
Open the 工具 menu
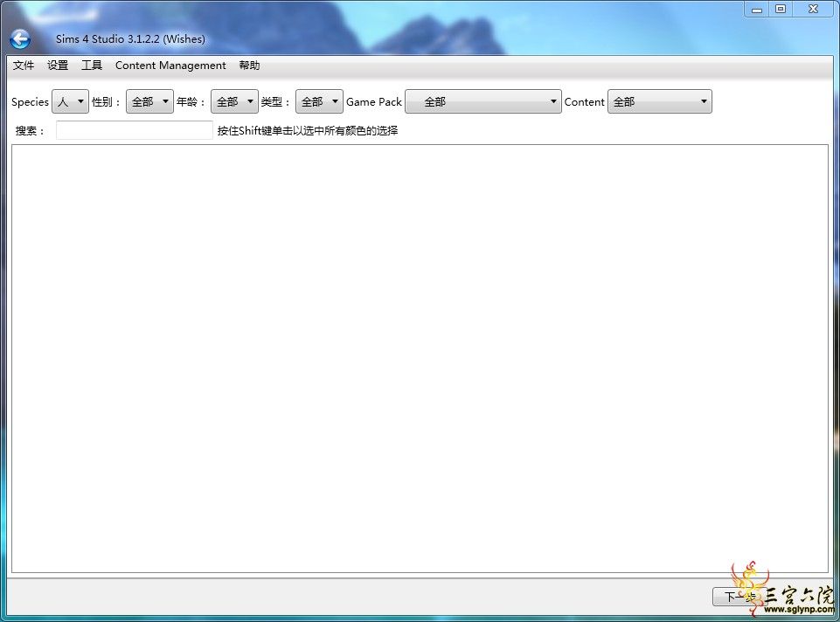[92, 66]
